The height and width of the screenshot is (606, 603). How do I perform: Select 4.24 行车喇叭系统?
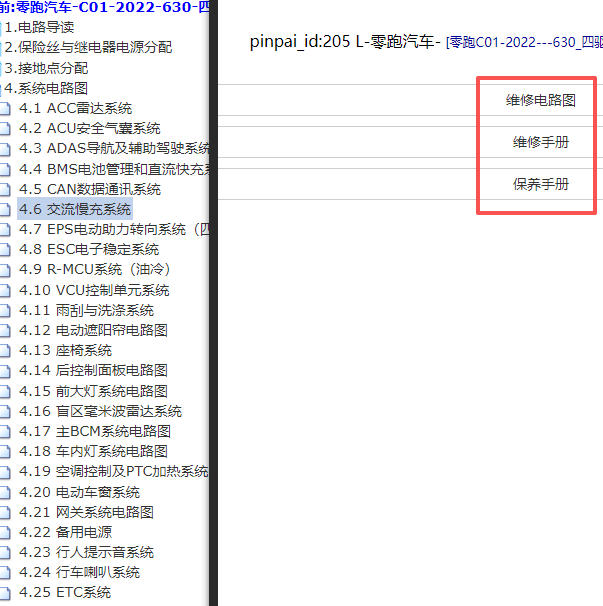point(79,572)
